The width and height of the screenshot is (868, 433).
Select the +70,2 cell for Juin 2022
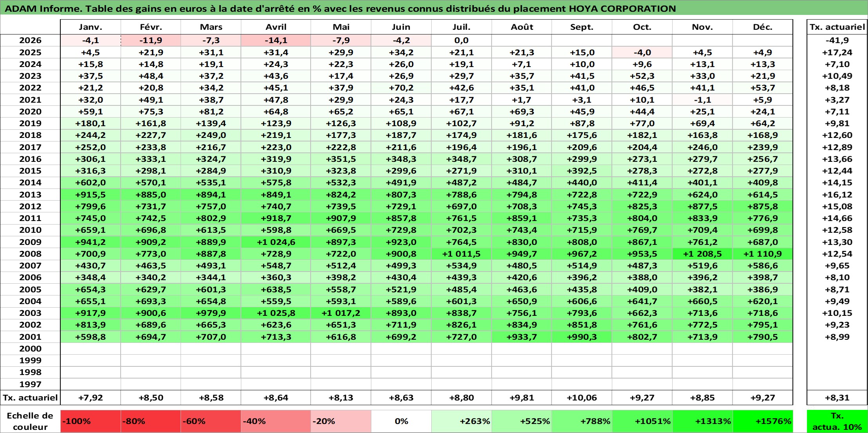click(401, 88)
